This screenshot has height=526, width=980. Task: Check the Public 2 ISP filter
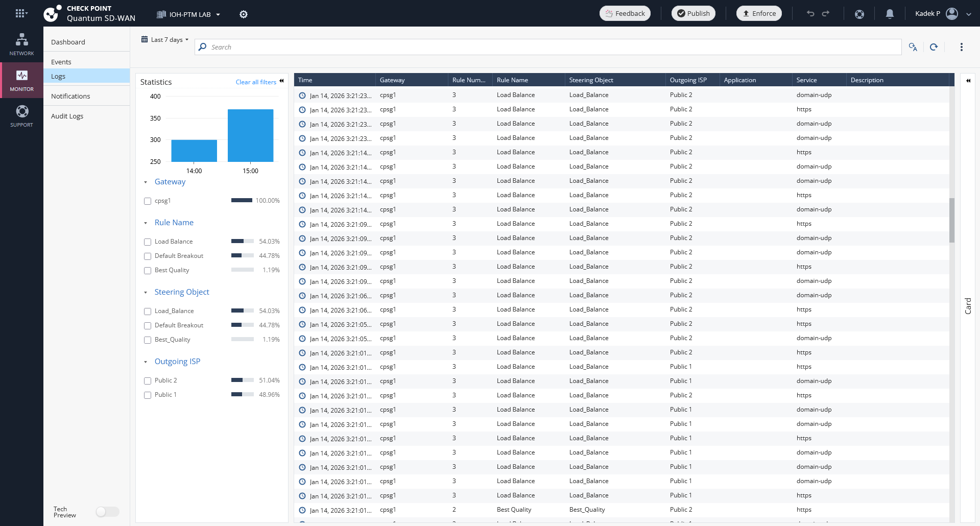click(x=148, y=381)
